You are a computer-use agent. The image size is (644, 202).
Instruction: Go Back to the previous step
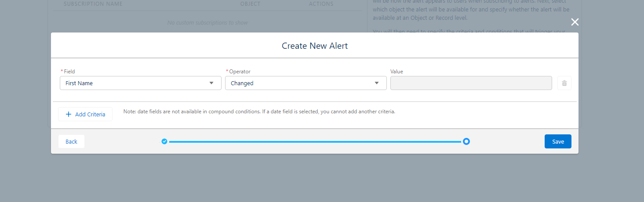pos(71,141)
